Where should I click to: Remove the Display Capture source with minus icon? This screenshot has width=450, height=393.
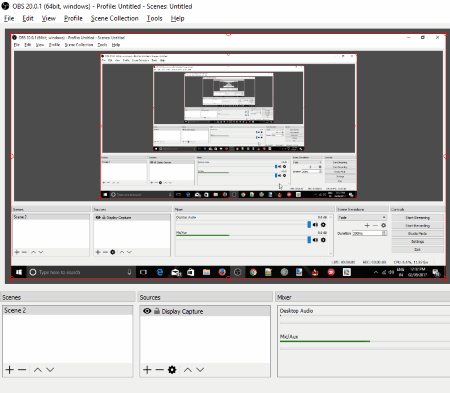159,369
